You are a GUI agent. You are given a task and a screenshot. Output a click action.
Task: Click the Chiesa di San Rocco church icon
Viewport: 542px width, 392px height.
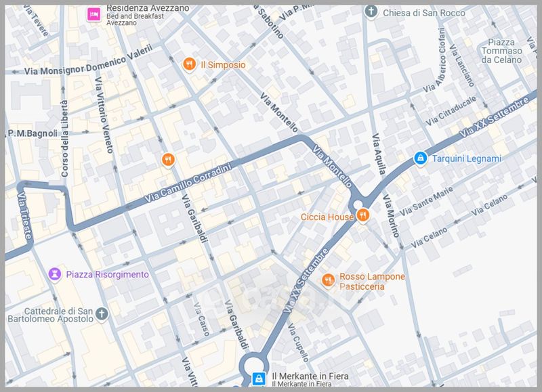coord(371,12)
